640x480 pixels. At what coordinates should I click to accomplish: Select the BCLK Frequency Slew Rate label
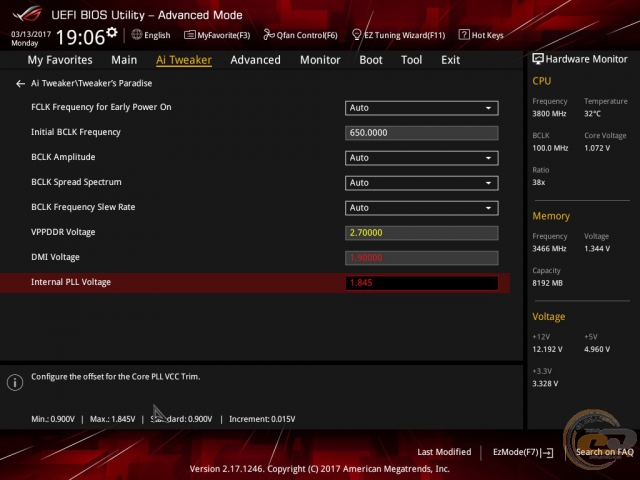83,207
